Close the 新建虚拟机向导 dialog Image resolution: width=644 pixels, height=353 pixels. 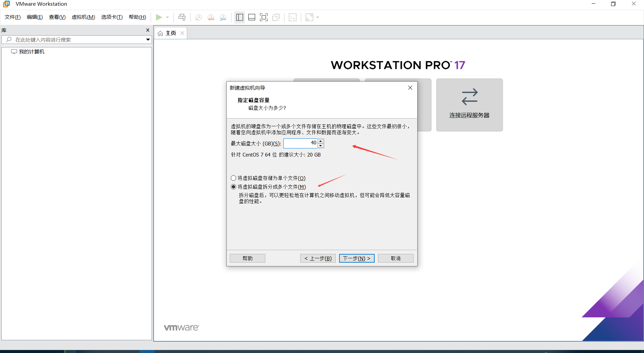(x=410, y=88)
